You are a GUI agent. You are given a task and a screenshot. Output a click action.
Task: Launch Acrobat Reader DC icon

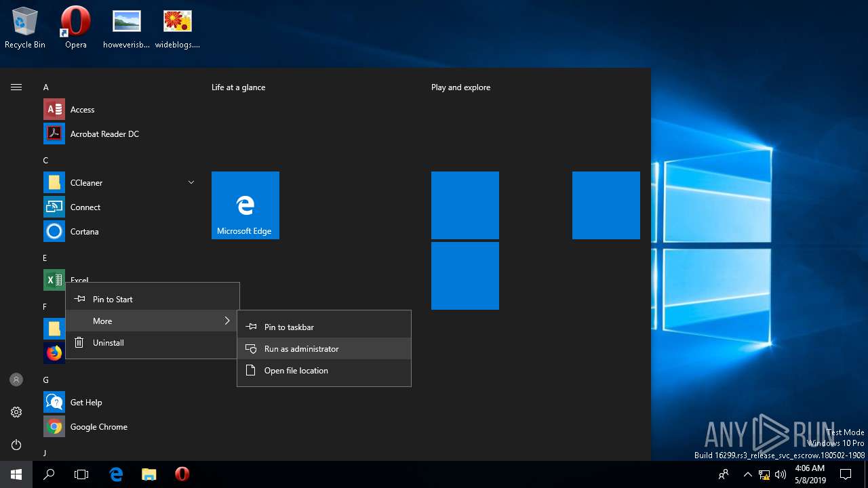pyautogui.click(x=54, y=134)
